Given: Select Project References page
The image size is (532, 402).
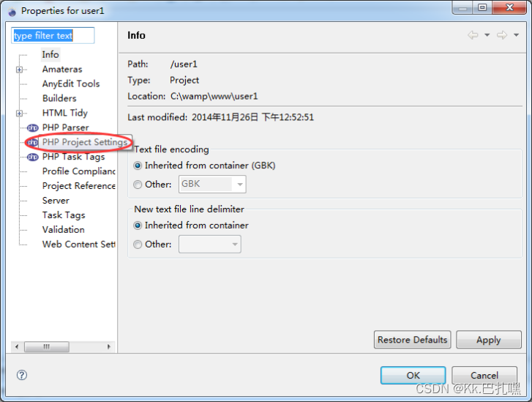Looking at the screenshot, I should point(79,186).
